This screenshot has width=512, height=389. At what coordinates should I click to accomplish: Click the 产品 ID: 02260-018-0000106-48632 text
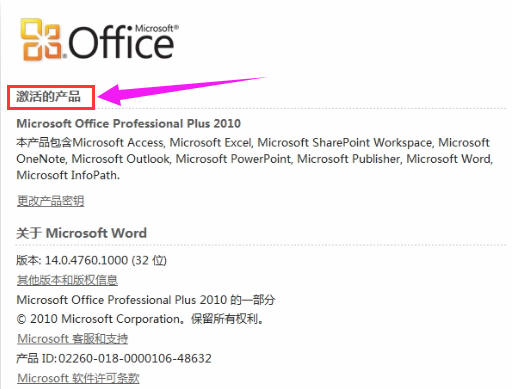click(x=114, y=359)
